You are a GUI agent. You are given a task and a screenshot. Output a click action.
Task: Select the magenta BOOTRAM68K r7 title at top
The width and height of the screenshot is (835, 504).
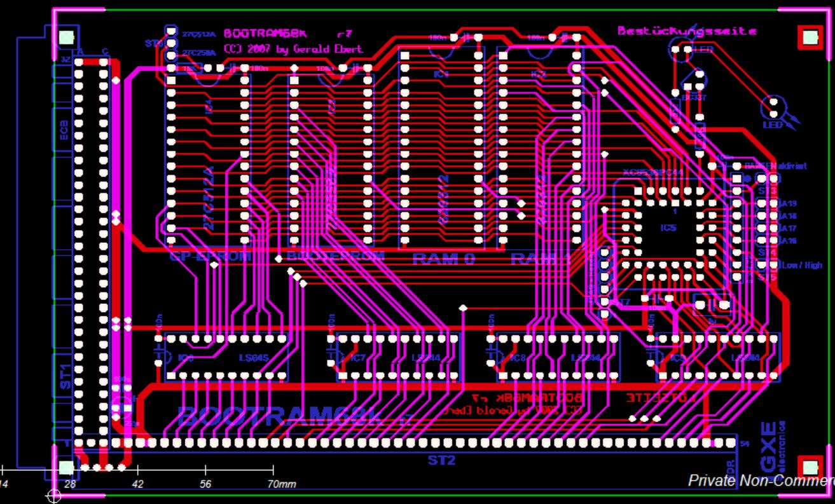tap(287, 35)
